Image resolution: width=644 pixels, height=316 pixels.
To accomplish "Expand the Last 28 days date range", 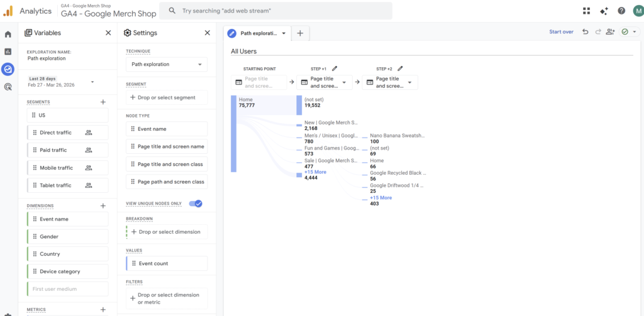I will coord(92,82).
